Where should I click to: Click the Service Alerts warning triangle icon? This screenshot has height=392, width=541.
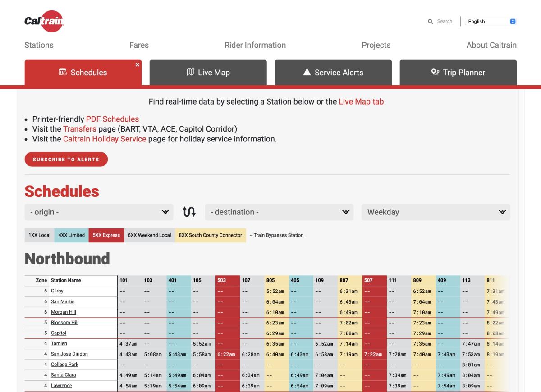(x=307, y=72)
